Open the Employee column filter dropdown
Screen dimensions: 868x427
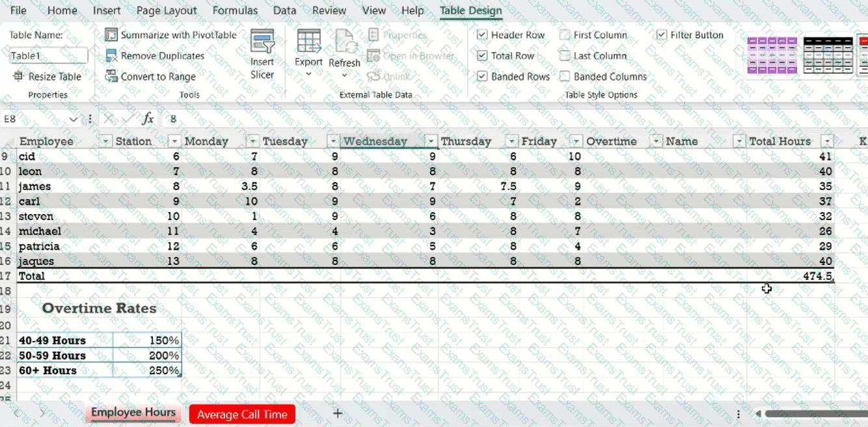point(105,142)
